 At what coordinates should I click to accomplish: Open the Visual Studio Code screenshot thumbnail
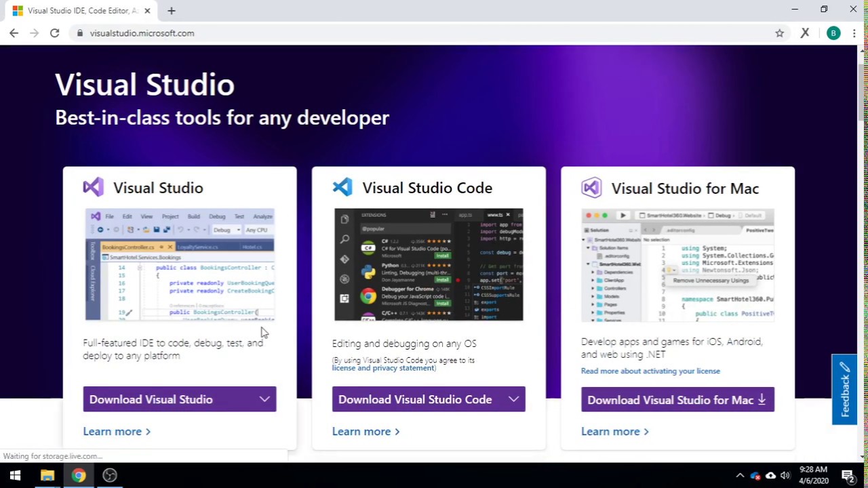coord(429,264)
